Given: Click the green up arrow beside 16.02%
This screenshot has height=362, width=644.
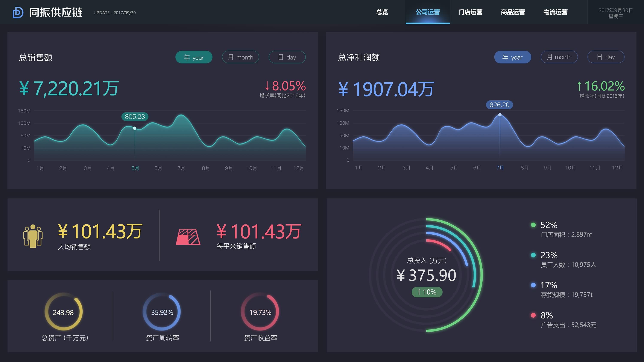Looking at the screenshot, I should point(579,86).
